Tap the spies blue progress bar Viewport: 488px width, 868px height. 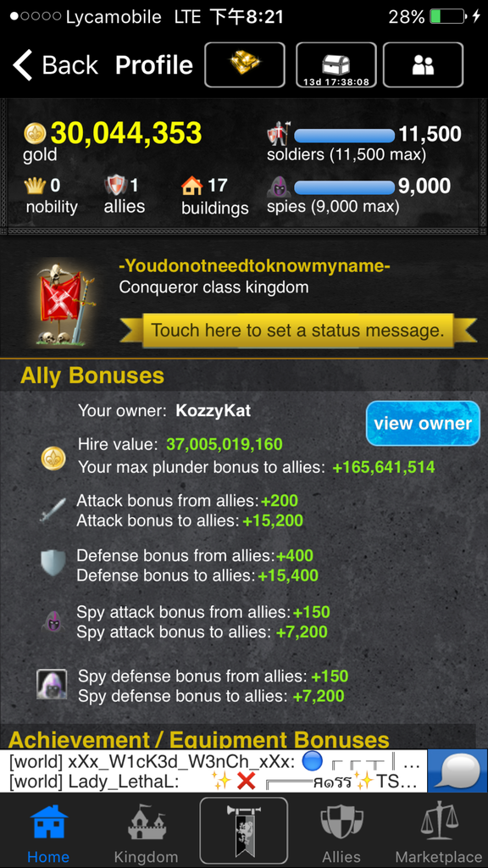tap(344, 187)
